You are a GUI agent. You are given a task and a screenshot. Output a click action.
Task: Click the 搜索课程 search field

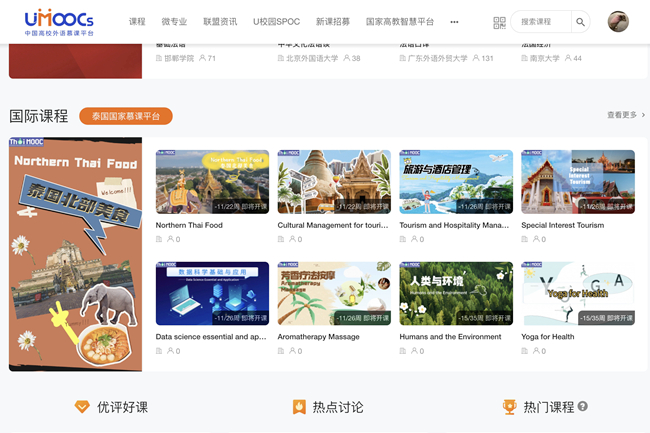tap(540, 22)
